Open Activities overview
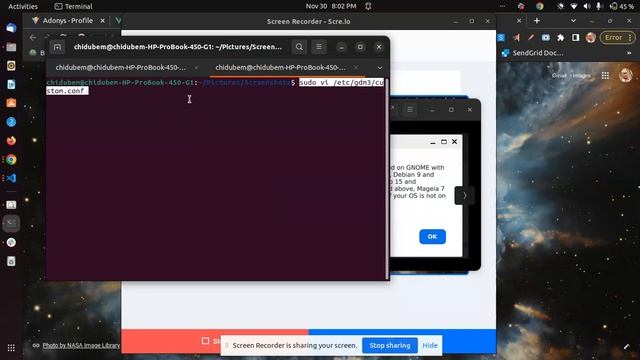640x360 pixels. [x=23, y=7]
